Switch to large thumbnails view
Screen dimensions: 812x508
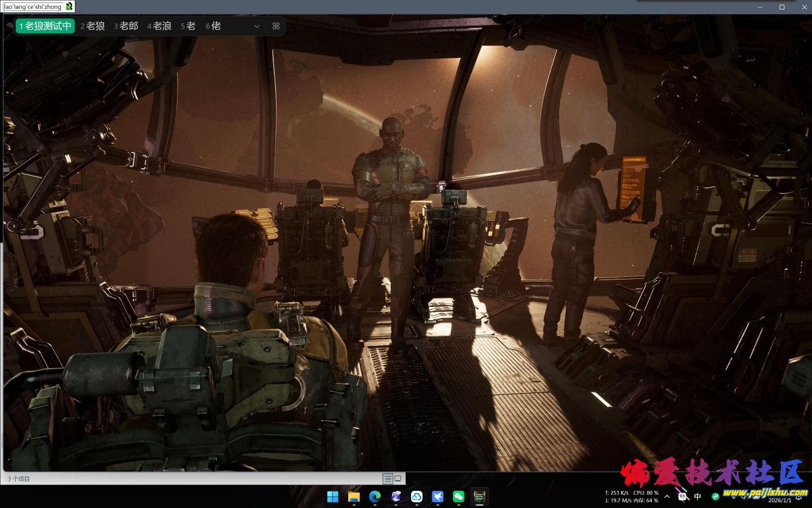point(398,478)
